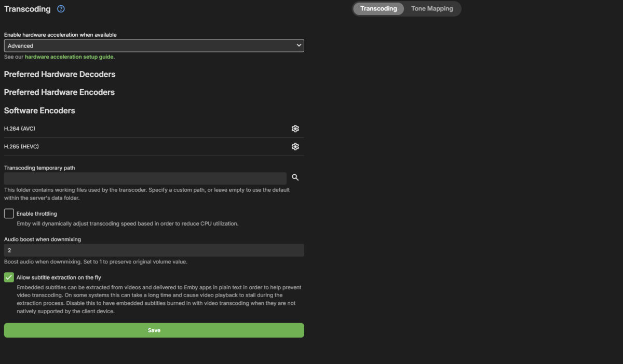Open the hardware acceleration Advanced dropdown
Viewport: 623px width, 364px height.
coord(154,46)
